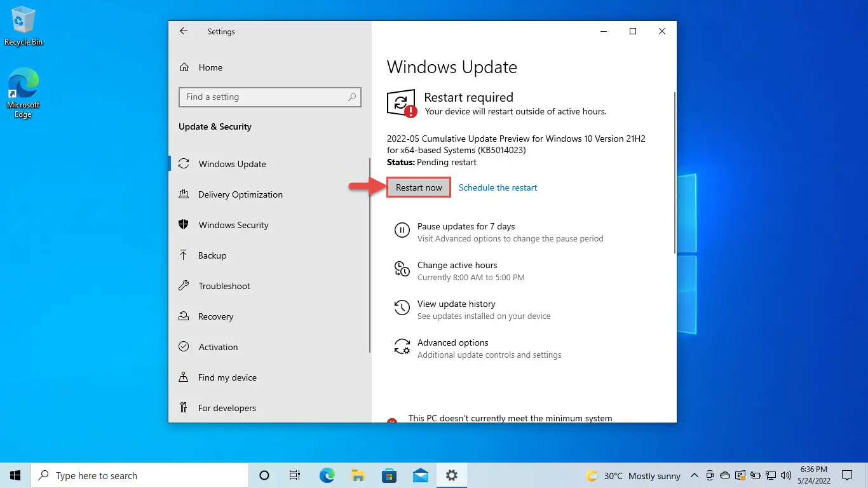
Task: Go back using the Settings back arrow
Action: [x=184, y=31]
